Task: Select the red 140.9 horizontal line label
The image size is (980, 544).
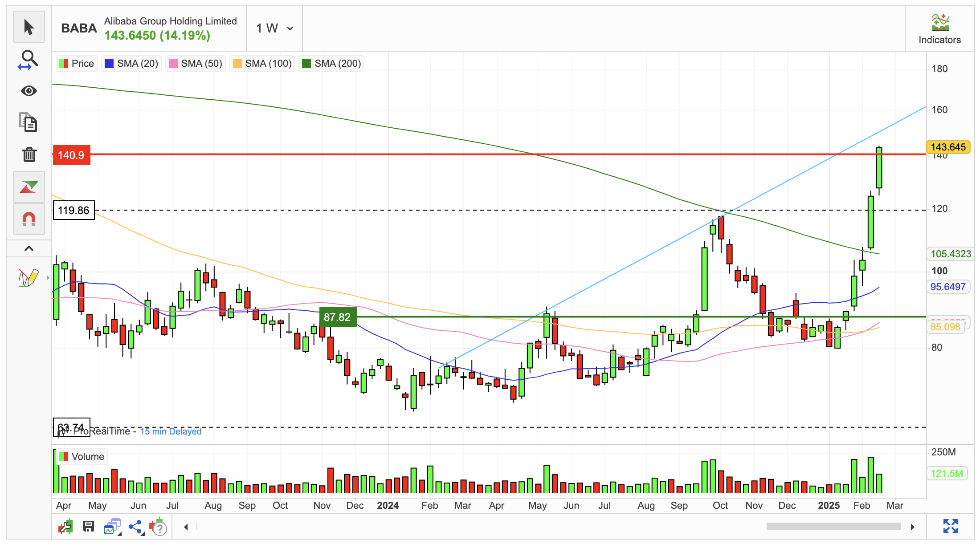Action: (71, 155)
